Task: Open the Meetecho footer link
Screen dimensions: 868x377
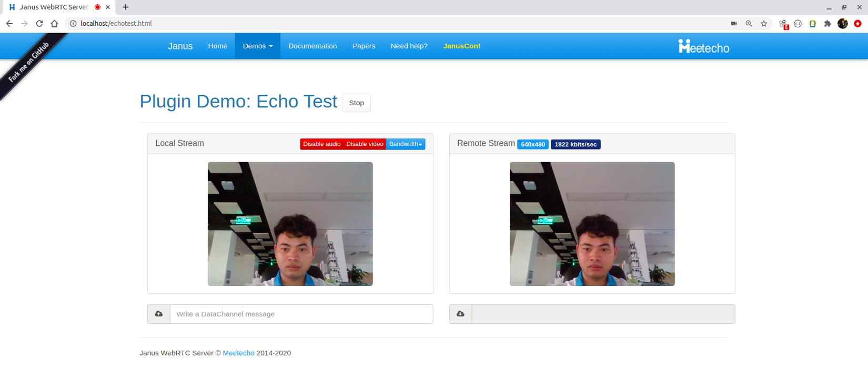Action: [238, 353]
